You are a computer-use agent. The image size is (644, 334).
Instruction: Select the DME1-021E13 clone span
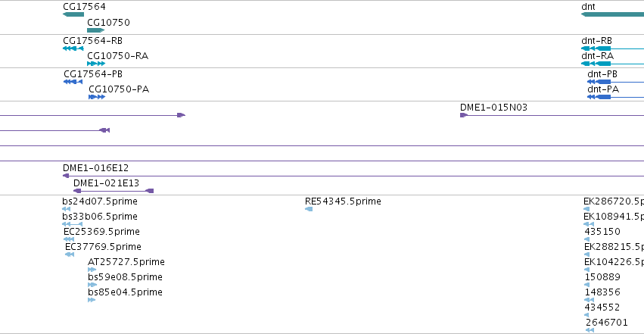pos(114,191)
